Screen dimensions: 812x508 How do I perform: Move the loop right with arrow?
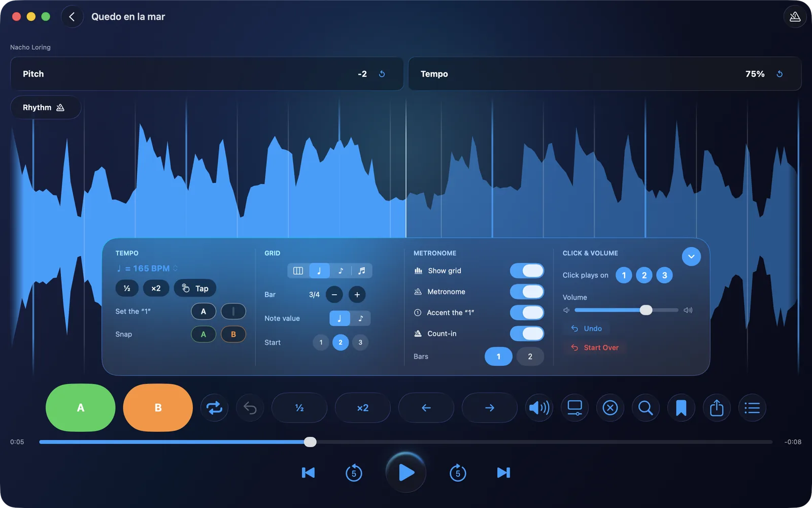coord(490,407)
